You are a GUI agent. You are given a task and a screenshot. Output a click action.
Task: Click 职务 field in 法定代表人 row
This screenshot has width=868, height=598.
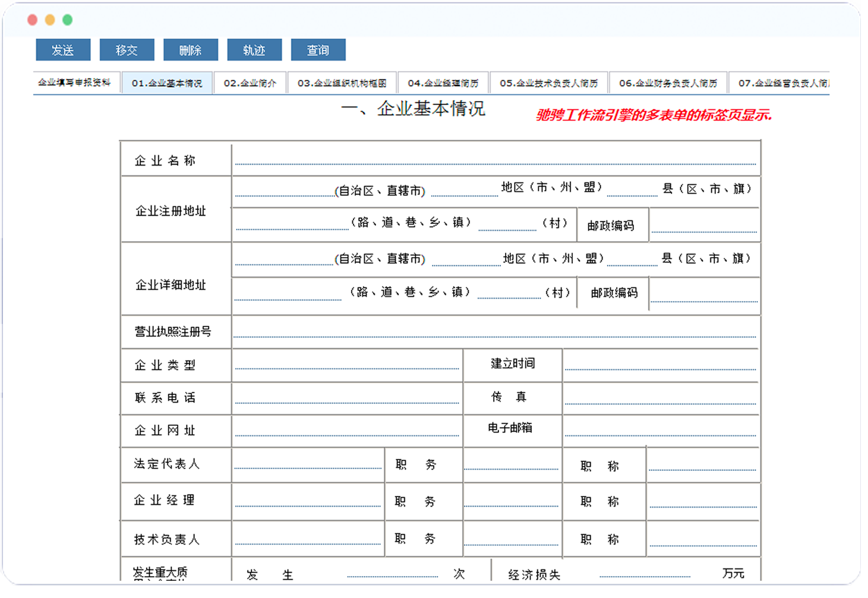point(512,464)
